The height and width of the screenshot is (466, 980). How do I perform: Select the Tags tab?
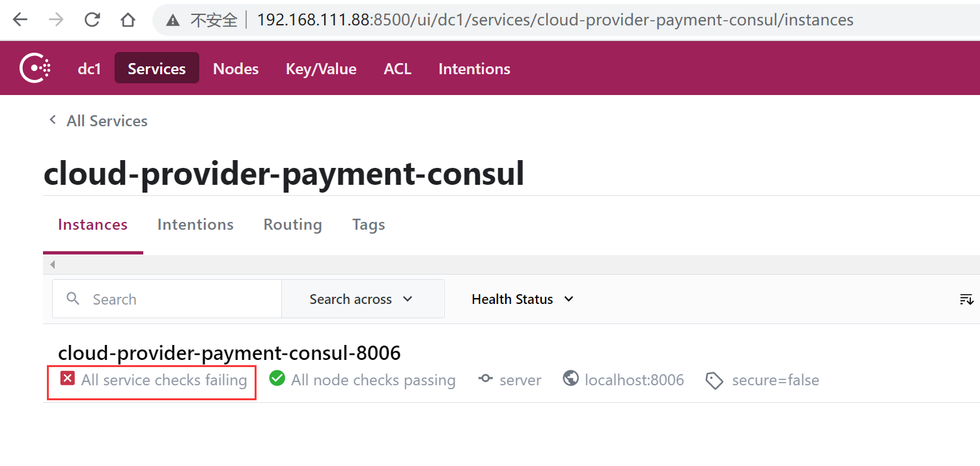[x=369, y=225]
